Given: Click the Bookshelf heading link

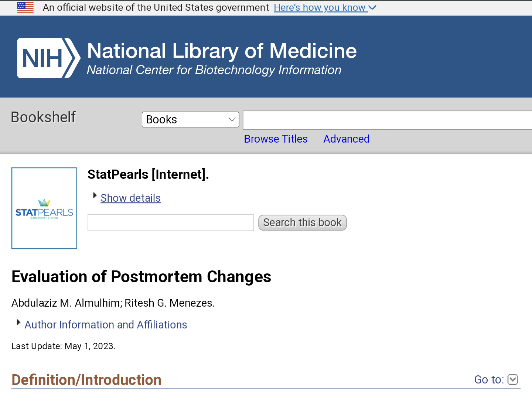Looking at the screenshot, I should 43,117.
